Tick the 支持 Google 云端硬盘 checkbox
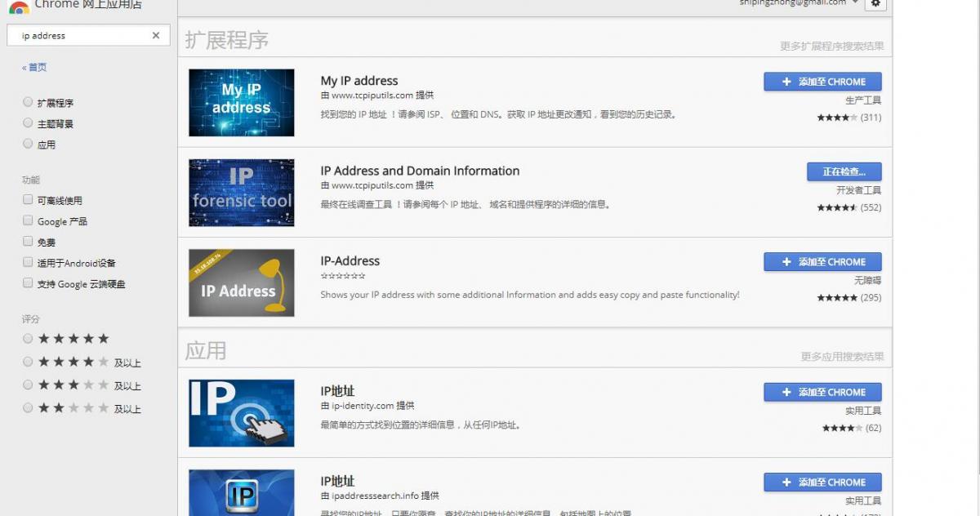Image resolution: width=980 pixels, height=516 pixels. click(x=28, y=284)
